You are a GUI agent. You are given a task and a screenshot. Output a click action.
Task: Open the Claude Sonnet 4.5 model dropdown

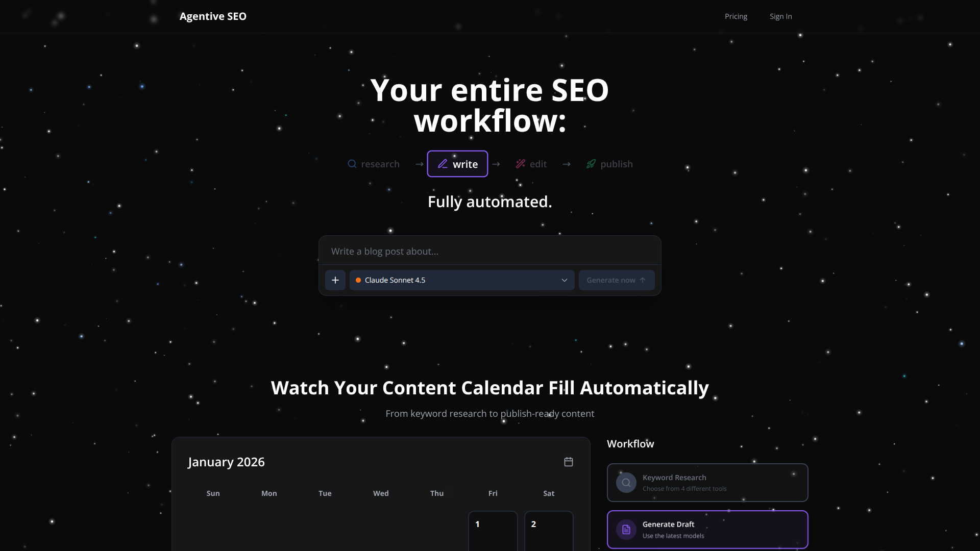[x=462, y=280]
